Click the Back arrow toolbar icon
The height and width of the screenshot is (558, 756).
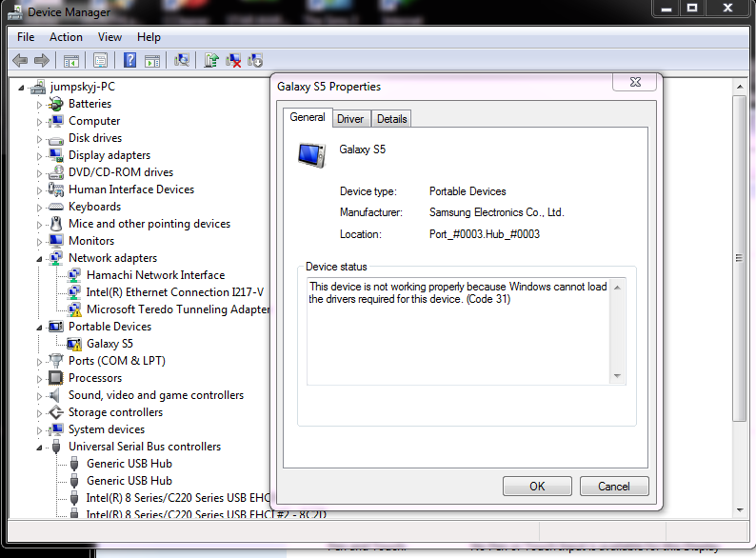[x=20, y=60]
